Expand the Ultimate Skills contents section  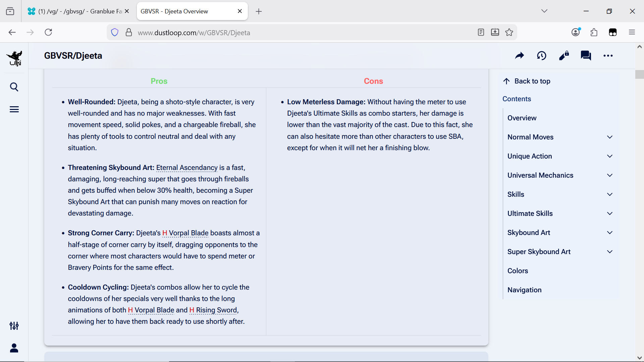(x=609, y=214)
